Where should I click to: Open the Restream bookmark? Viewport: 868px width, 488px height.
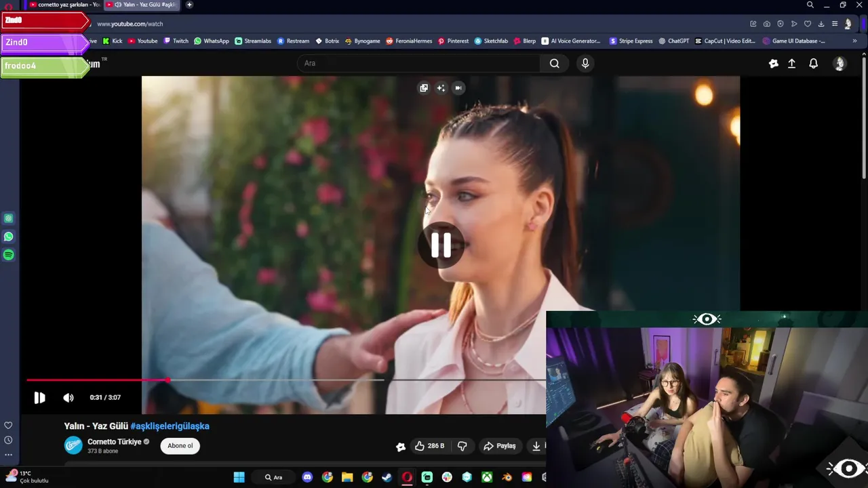tap(293, 41)
